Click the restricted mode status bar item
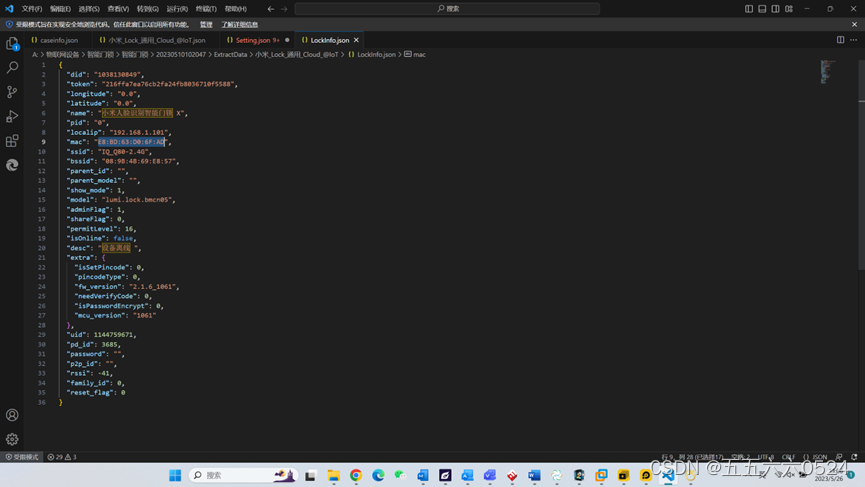865x487 pixels. pos(22,457)
